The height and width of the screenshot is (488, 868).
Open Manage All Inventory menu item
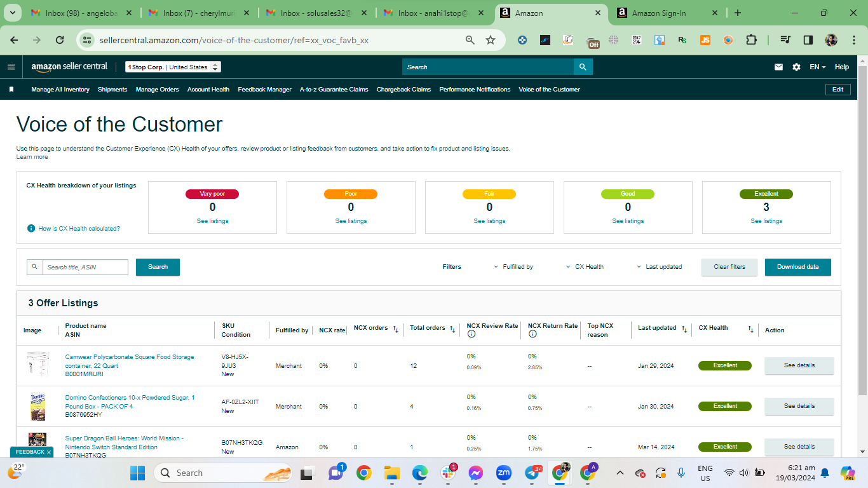click(60, 90)
